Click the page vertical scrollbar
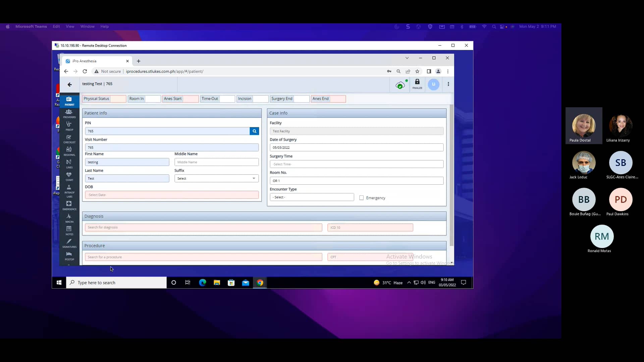The image size is (644, 362). point(451,174)
